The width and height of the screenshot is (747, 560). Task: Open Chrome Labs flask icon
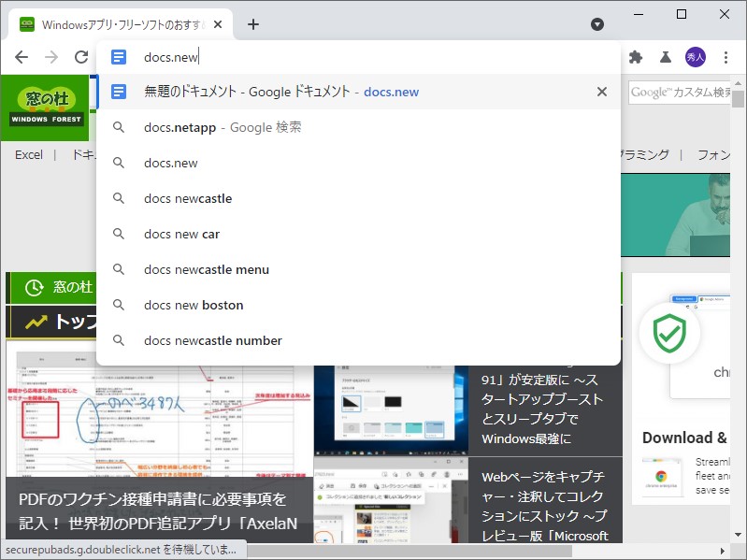[666, 58]
